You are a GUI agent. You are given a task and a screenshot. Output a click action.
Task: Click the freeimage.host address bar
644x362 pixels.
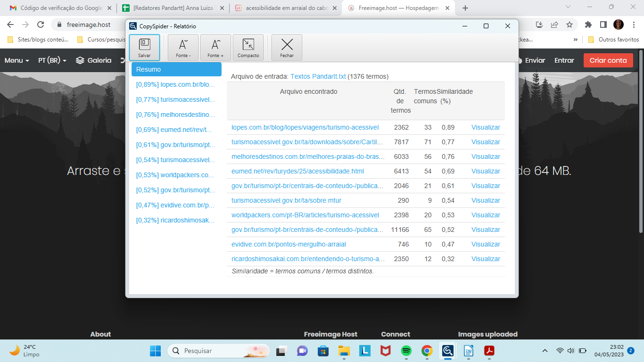[x=90, y=25]
